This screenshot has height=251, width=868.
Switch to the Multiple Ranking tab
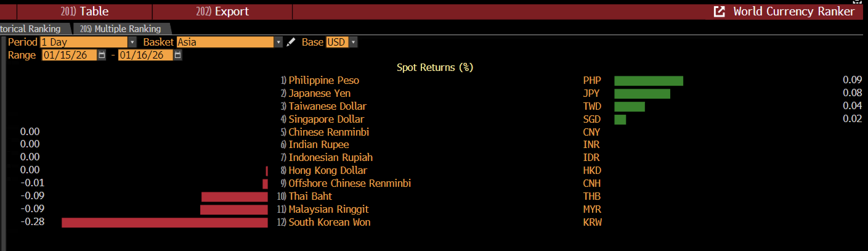(120, 29)
